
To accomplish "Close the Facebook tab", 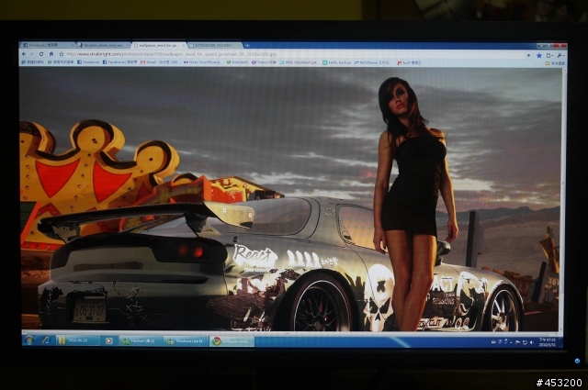I will coord(72,45).
